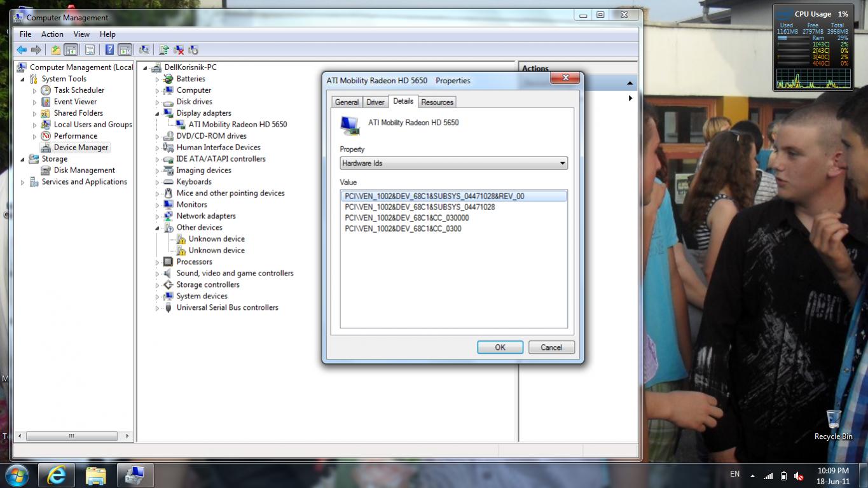Show hidden tray icons arrow

click(x=752, y=476)
